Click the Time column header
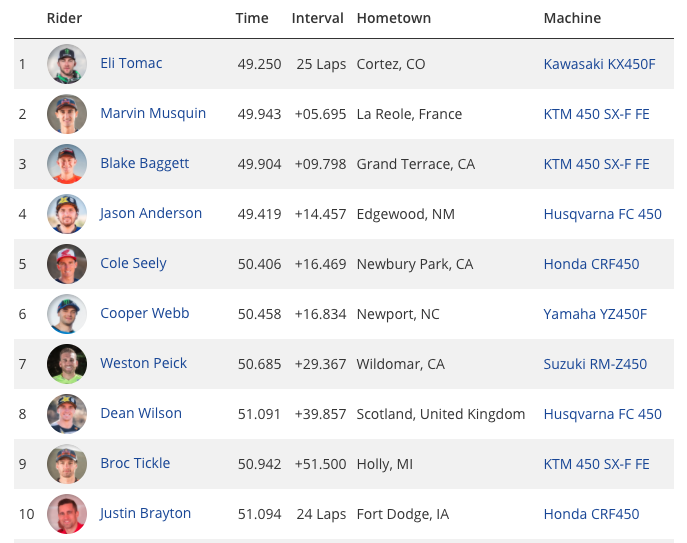The image size is (687, 543). point(252,18)
